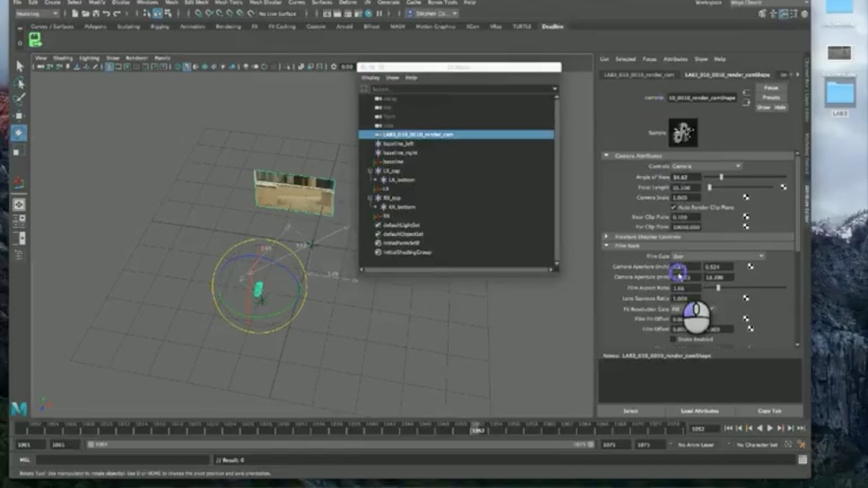Open the Controls Camera dropdown
The width and height of the screenshot is (868, 488).
pyautogui.click(x=706, y=166)
